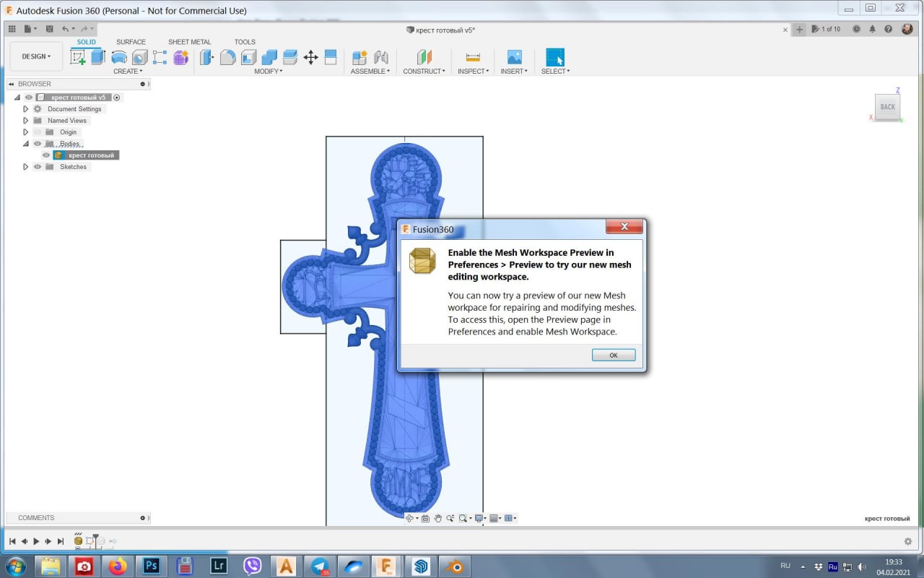Open Blender from the taskbar
The height and width of the screenshot is (578, 924).
coord(456,566)
